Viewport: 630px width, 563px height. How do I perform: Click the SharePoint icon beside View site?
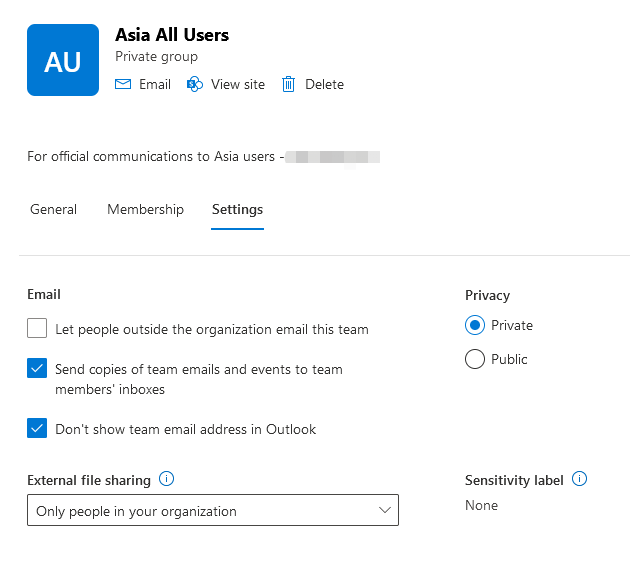tap(195, 85)
